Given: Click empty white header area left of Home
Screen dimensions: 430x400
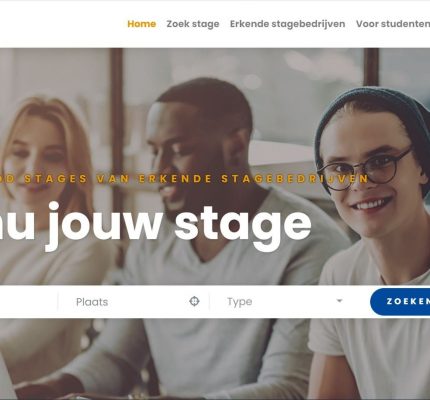Looking at the screenshot, I should coord(63,24).
